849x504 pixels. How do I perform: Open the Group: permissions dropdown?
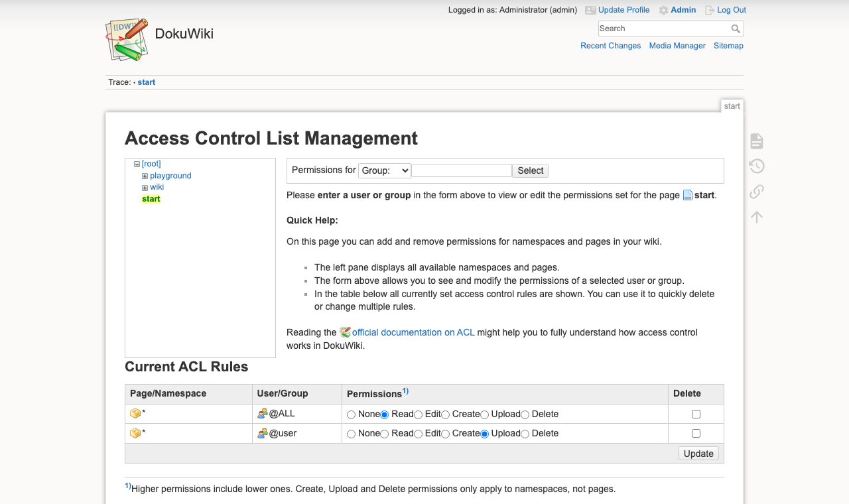(385, 170)
